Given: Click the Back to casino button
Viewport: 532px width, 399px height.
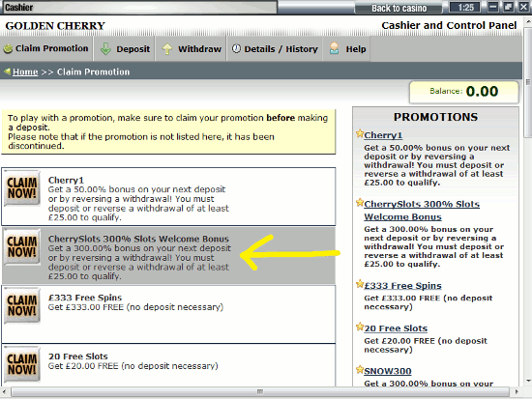Looking at the screenshot, I should tap(399, 8).
